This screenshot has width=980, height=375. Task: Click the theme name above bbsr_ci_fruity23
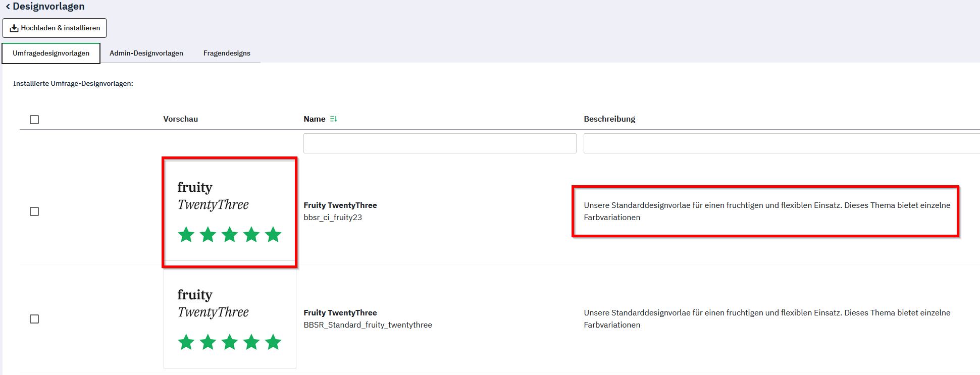(340, 205)
